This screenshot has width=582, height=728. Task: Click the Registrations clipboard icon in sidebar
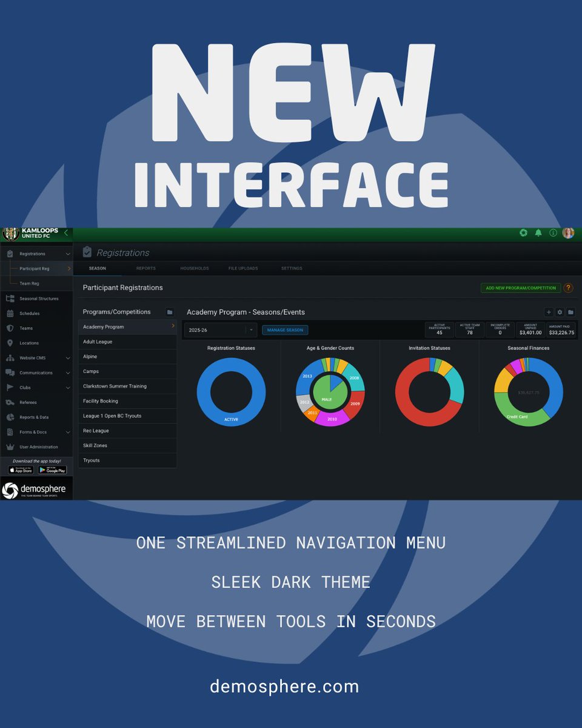pos(10,254)
